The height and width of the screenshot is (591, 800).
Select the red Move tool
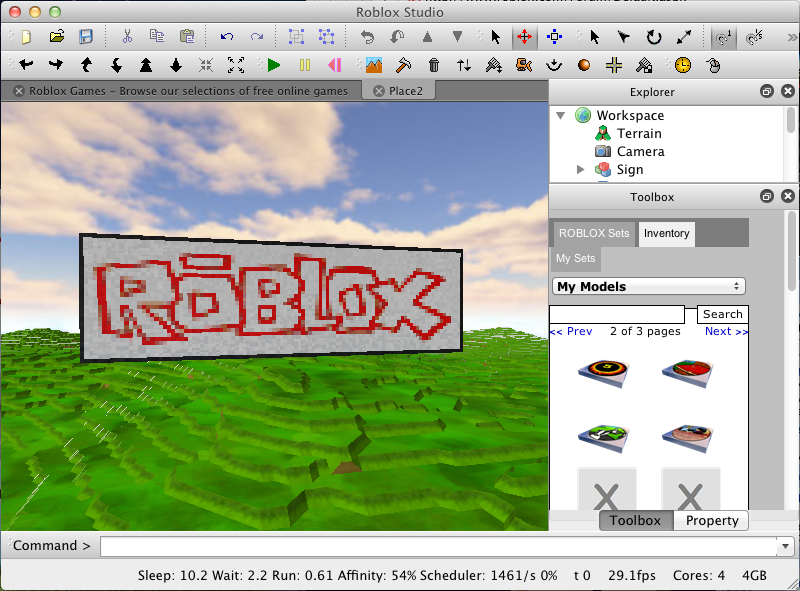[x=524, y=37]
